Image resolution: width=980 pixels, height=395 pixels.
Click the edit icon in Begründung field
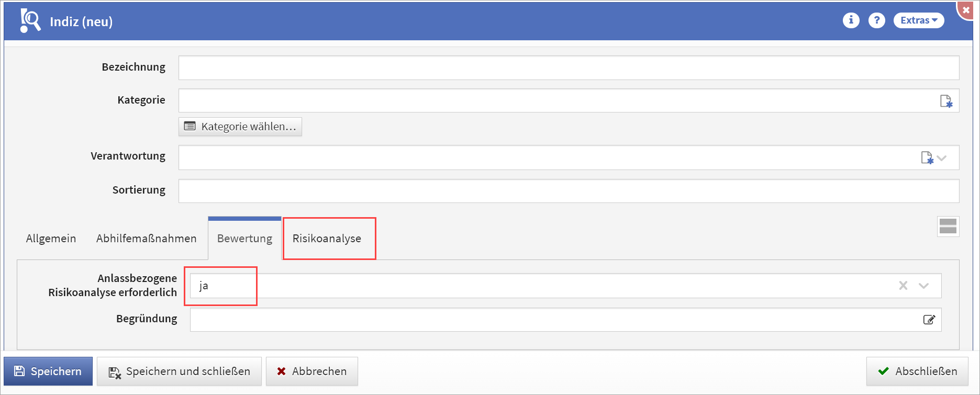click(x=929, y=320)
